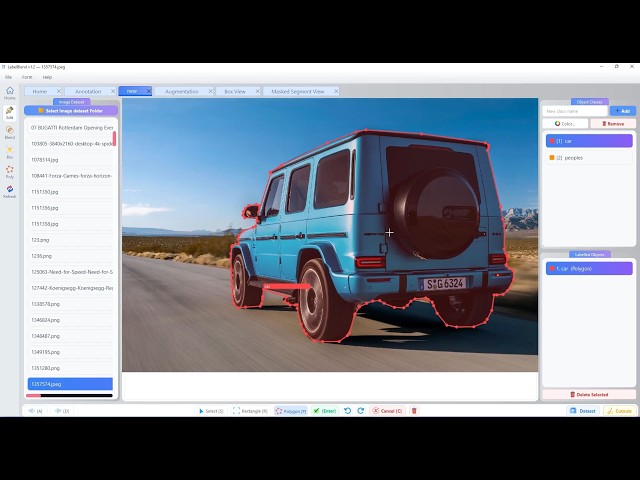Switch to Masked Segment View tab
The width and height of the screenshot is (640, 480).
click(x=298, y=91)
